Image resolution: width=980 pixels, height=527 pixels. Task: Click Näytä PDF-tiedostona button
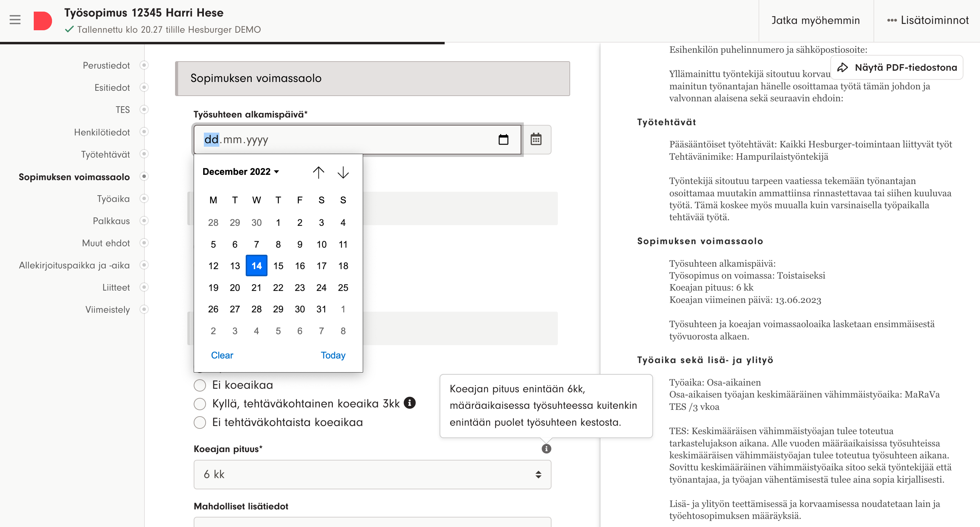pyautogui.click(x=897, y=68)
